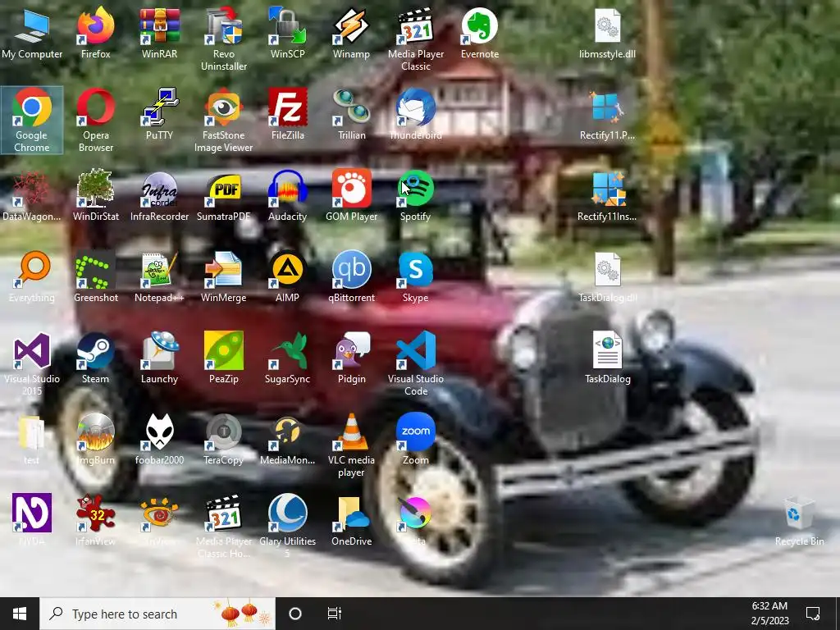The height and width of the screenshot is (630, 840).
Task: Click the Google Chrome shortcut
Action: pyautogui.click(x=32, y=108)
